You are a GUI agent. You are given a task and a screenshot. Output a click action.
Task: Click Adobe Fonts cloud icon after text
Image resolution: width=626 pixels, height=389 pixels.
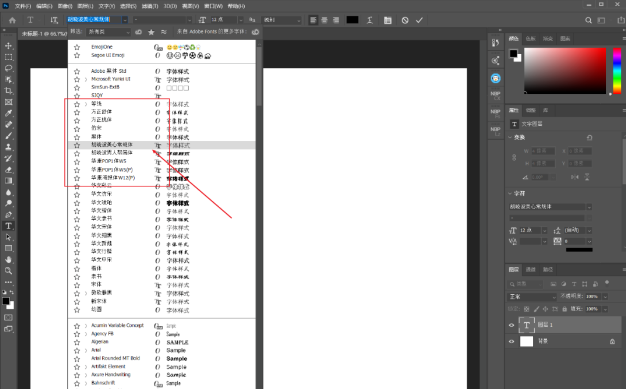coord(256,32)
